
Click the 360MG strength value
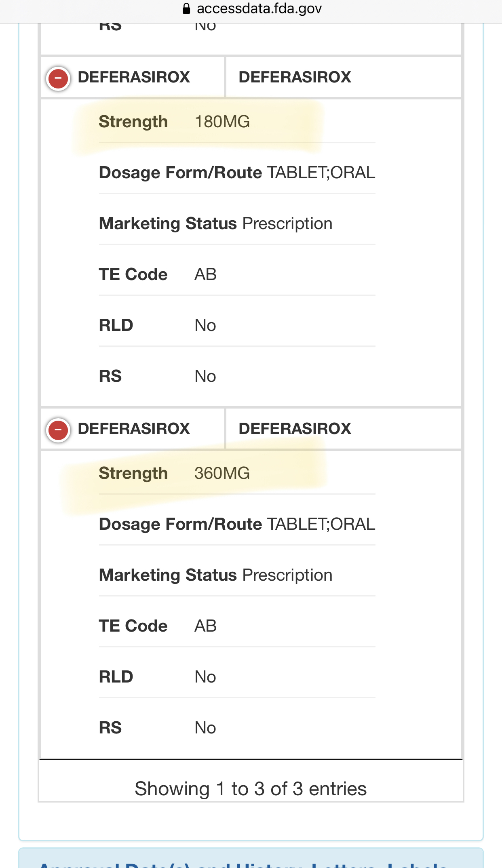222,473
